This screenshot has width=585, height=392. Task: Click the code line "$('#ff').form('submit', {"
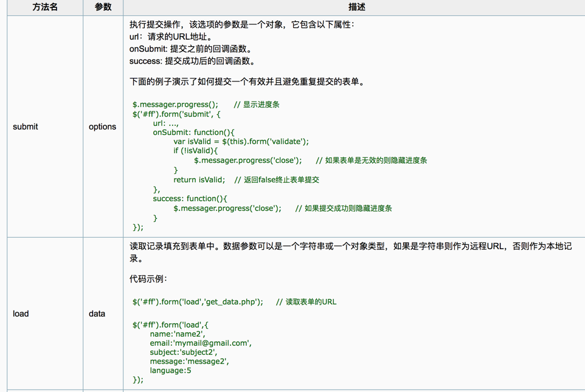(176, 114)
